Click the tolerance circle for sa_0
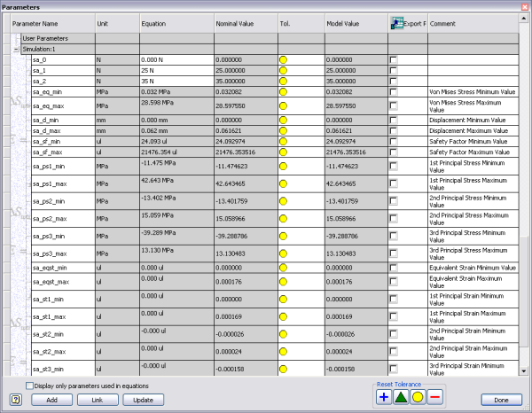532x413 pixels. [284, 59]
